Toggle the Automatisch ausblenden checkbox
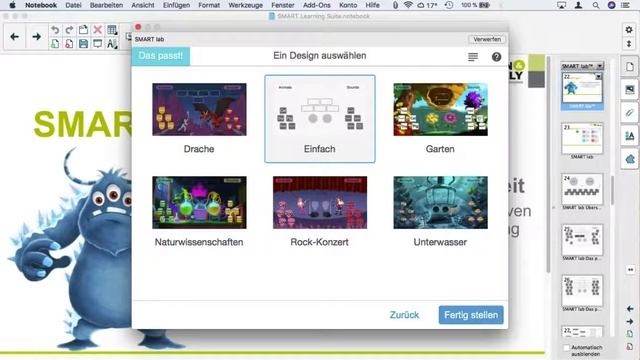This screenshot has width=640, height=360. coord(566,348)
